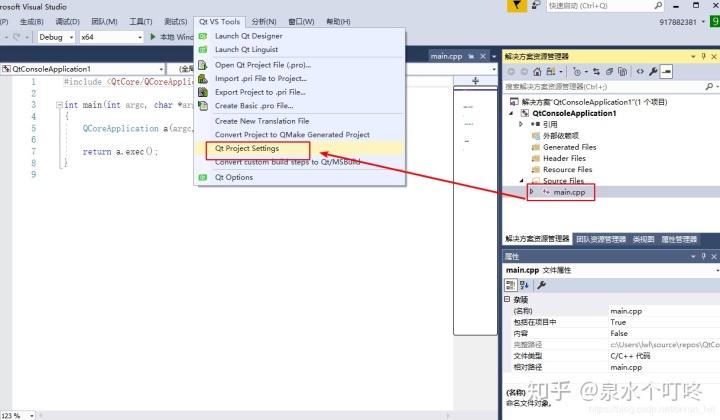
Task: Click the redo arrow in toolbar
Action: point(17,37)
